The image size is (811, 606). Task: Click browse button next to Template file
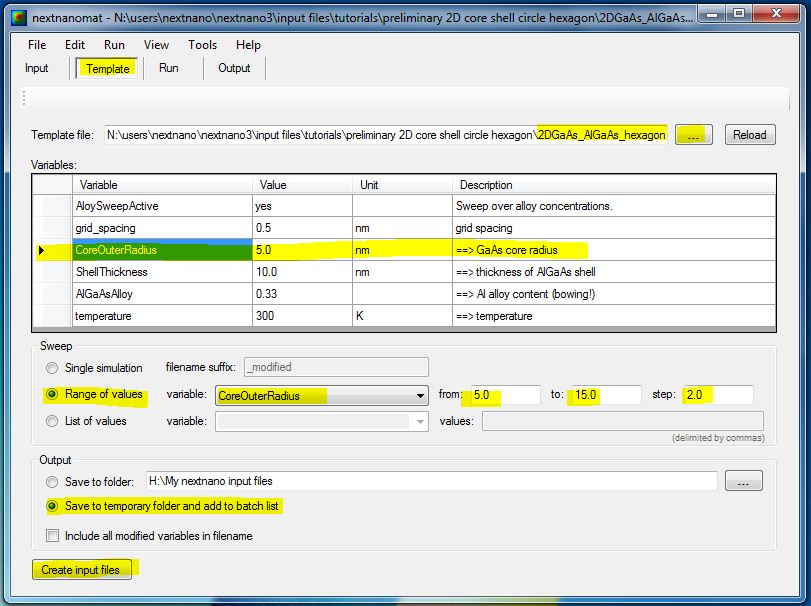693,135
